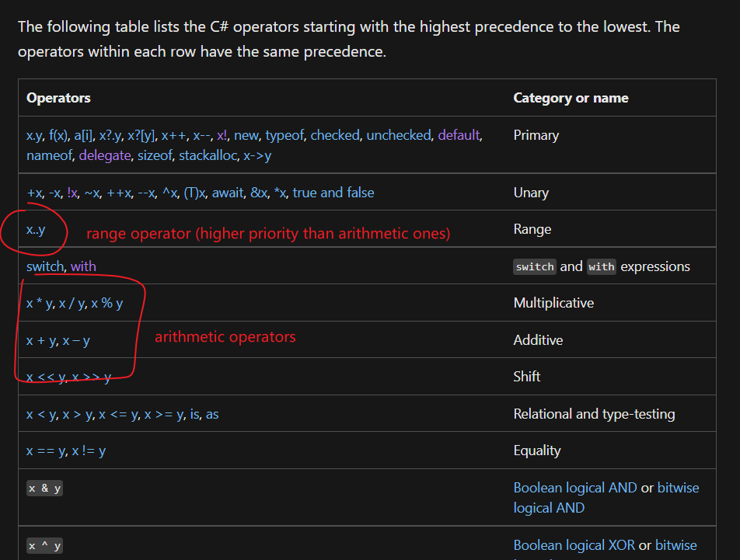Open the x < y less-than link
Screen dimensions: 740x560
41,414
